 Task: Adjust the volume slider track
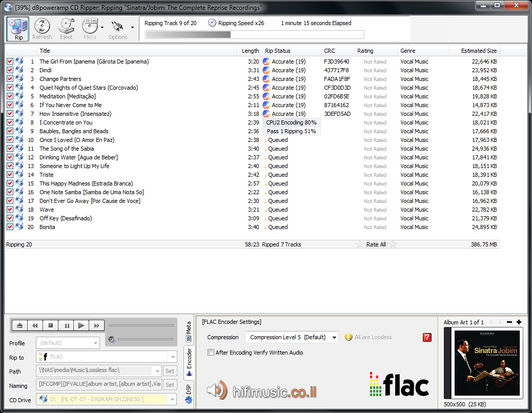145,339
